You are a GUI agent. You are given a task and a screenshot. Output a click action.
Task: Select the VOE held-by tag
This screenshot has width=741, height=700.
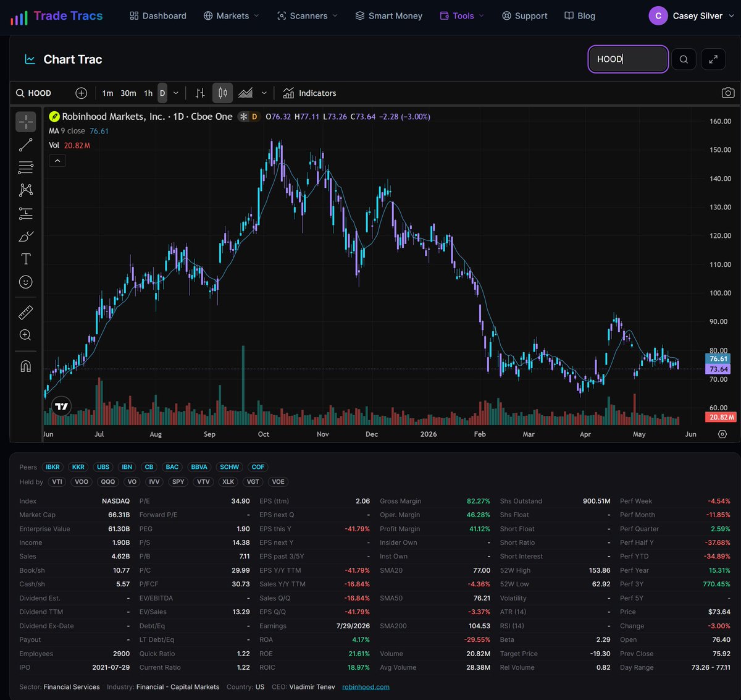[278, 482]
